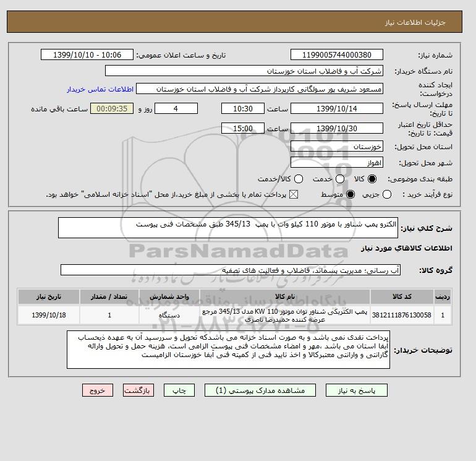Select the کالا radio button
The image size is (476, 461).
[372, 179]
